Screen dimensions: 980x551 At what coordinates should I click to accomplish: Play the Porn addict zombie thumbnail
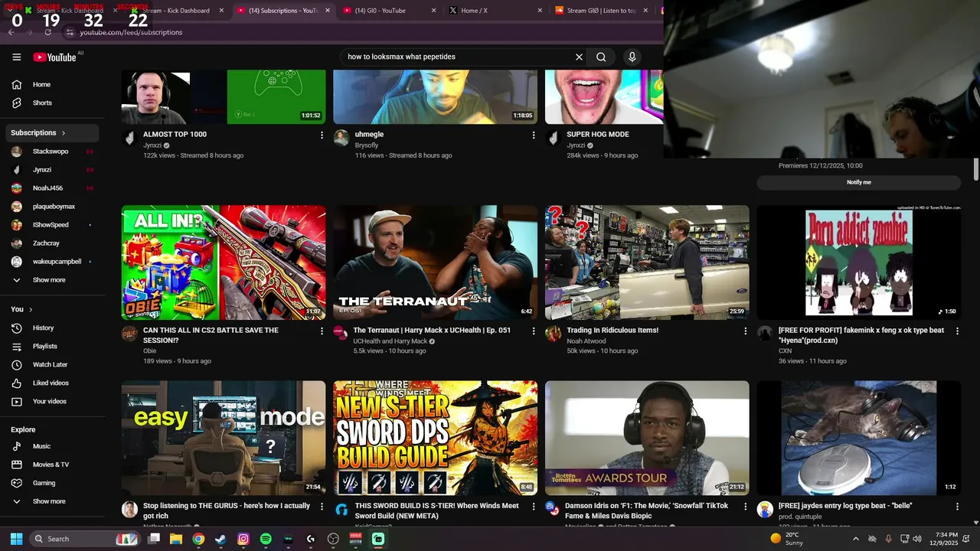coord(859,262)
